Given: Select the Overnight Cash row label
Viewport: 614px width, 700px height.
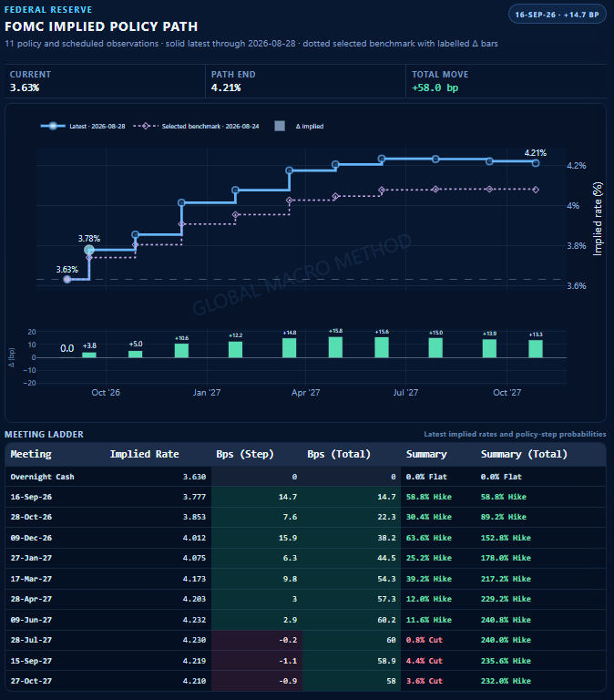Looking at the screenshot, I should click(43, 477).
